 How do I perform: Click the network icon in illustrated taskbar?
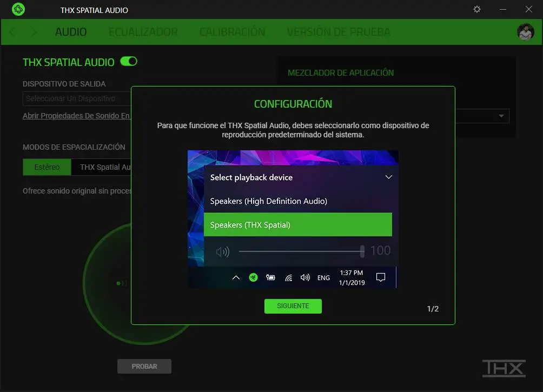(288, 278)
